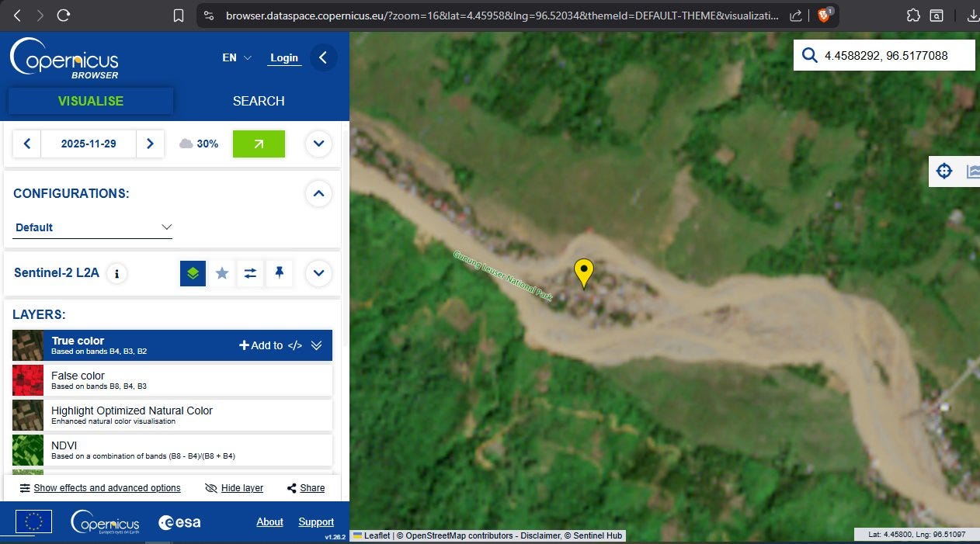This screenshot has height=544, width=980.
Task: Select the NDVI layer
Action: (172, 450)
